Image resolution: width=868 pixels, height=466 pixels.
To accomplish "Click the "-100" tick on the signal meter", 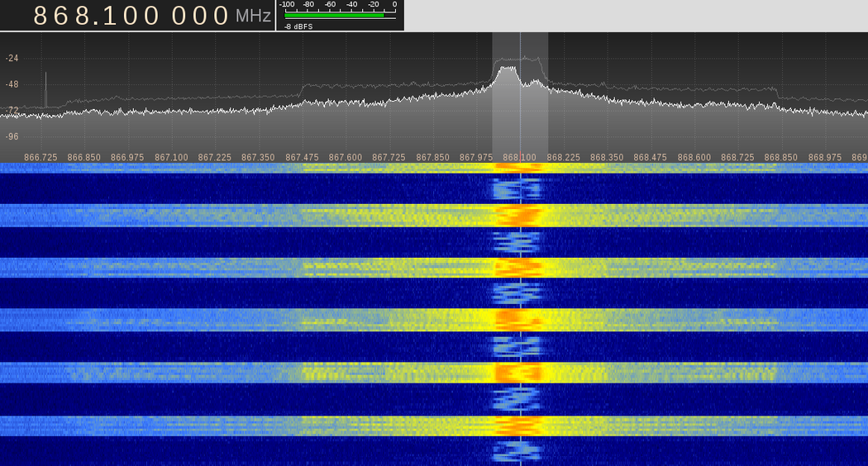I will coord(286,4).
